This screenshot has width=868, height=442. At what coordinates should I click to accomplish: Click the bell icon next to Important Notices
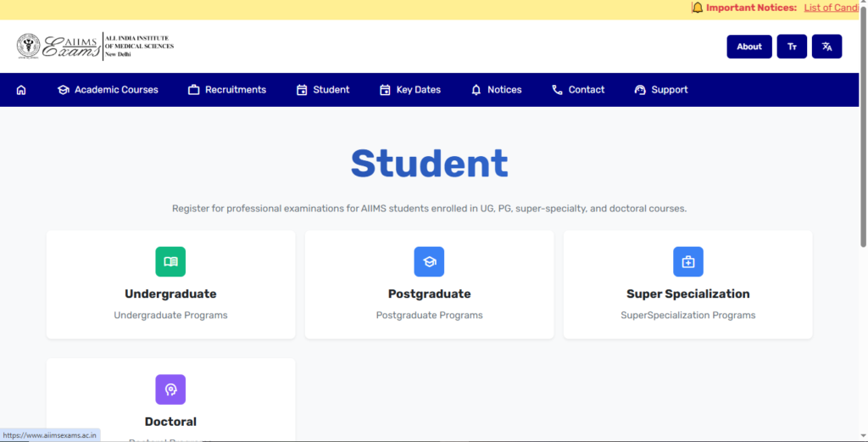click(x=698, y=8)
